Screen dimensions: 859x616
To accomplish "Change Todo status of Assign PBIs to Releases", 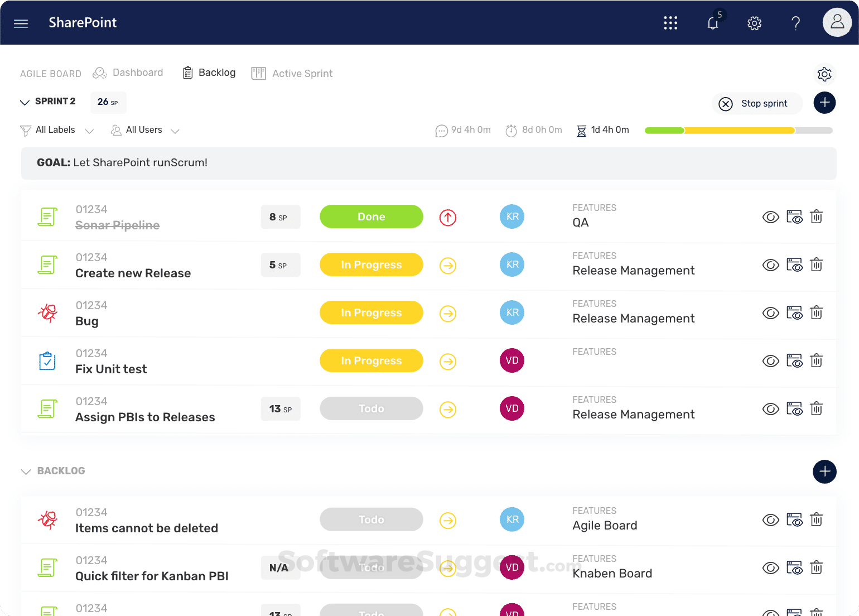I will point(371,408).
